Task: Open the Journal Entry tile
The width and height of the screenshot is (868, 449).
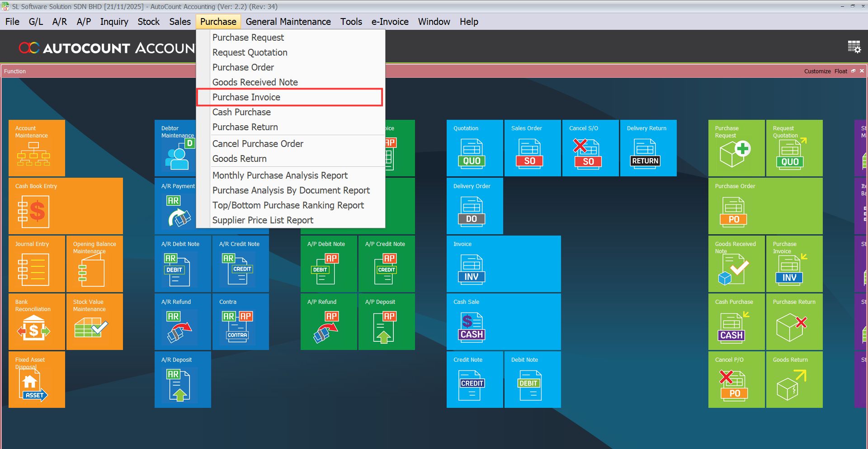Action: 36,264
